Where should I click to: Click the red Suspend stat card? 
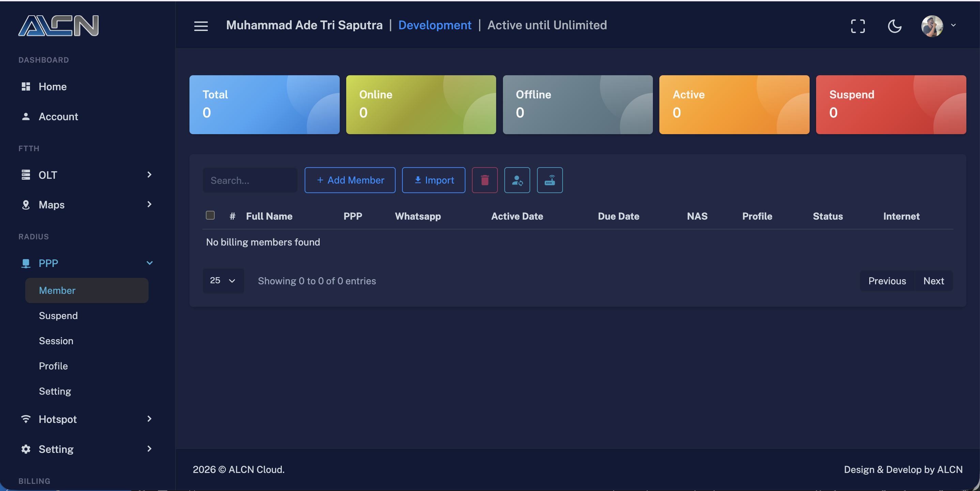(x=891, y=105)
